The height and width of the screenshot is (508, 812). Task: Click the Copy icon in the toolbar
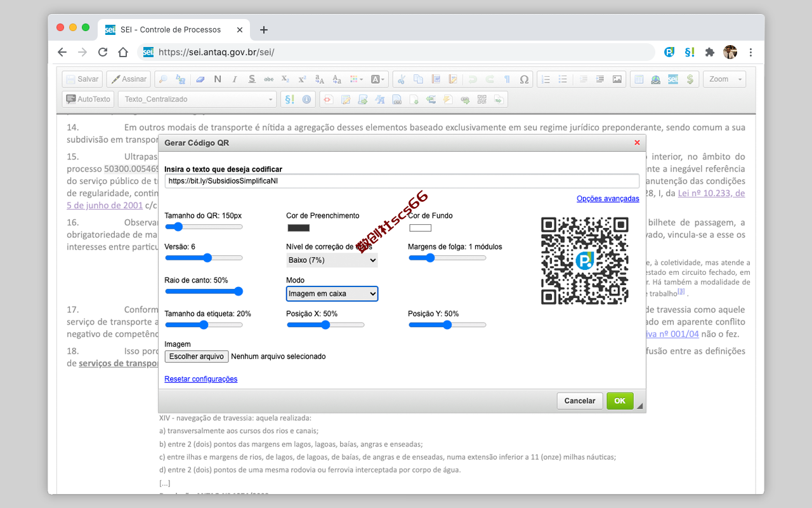[x=418, y=79]
